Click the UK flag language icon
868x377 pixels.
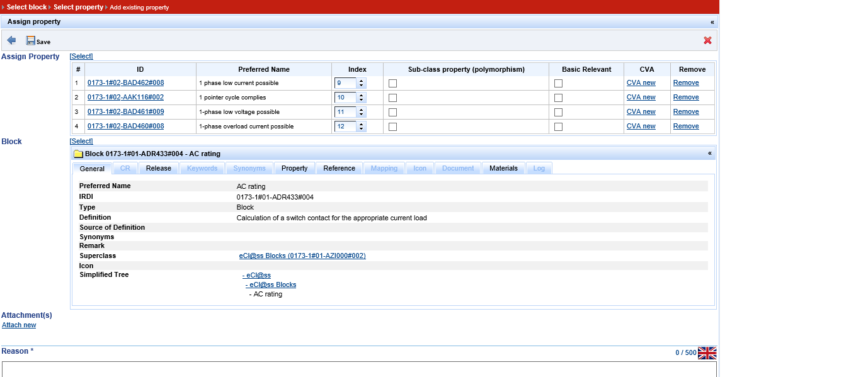click(x=707, y=353)
